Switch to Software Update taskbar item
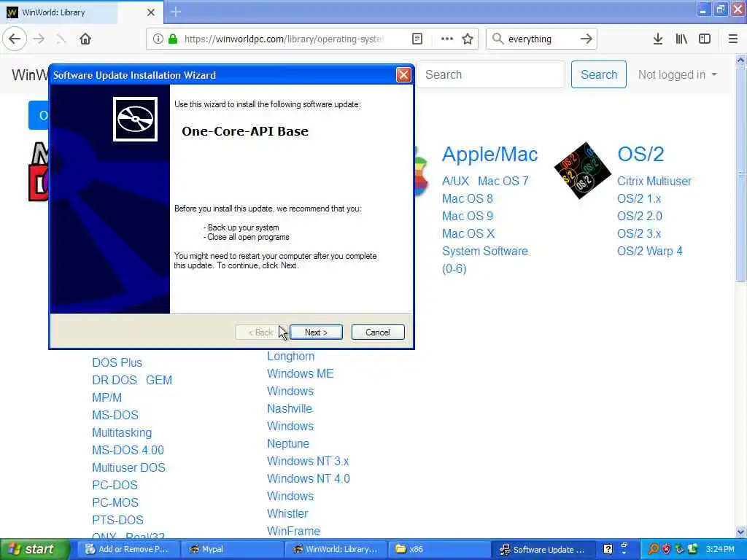This screenshot has height=560, width=747. point(542,549)
